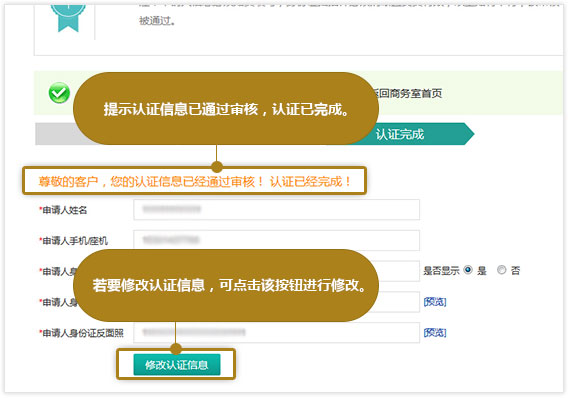Click the 修改认证信息 button
The image size is (569, 398).
pyautogui.click(x=177, y=364)
